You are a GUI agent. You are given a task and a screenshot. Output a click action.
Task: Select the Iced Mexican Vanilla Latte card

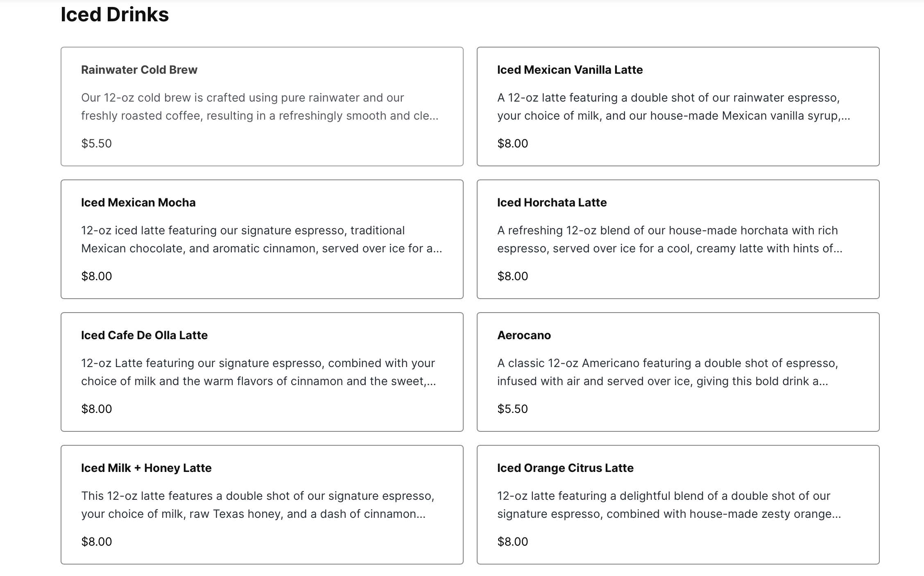(678, 107)
